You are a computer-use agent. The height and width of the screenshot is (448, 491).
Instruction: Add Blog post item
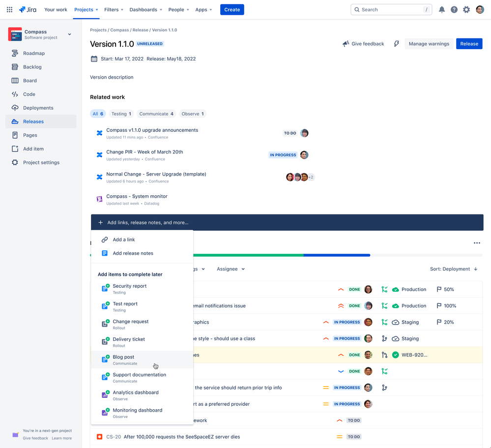point(142,359)
